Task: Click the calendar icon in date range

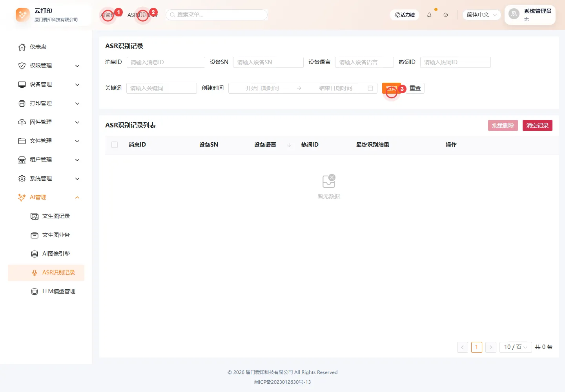Action: tap(370, 88)
